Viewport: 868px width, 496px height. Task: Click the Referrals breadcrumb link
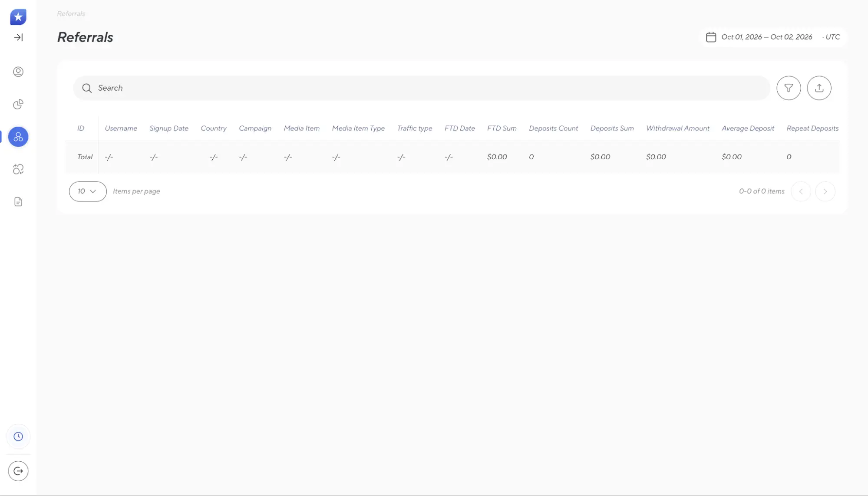click(71, 14)
